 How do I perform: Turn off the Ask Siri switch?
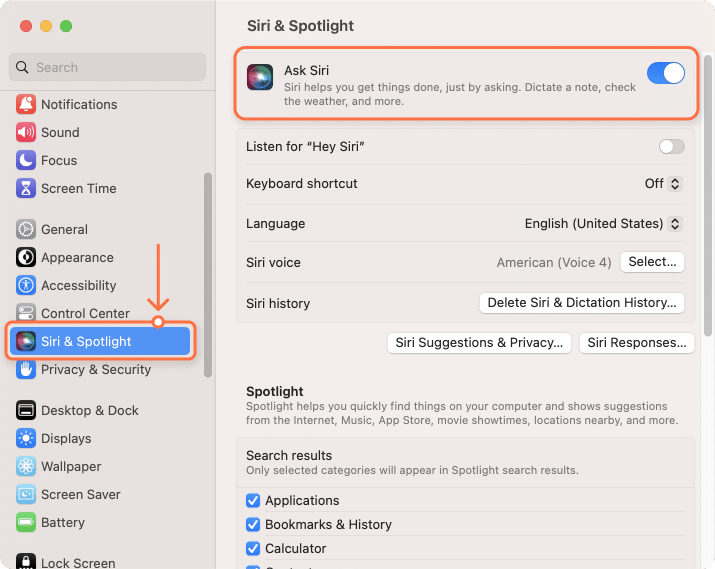[666, 73]
